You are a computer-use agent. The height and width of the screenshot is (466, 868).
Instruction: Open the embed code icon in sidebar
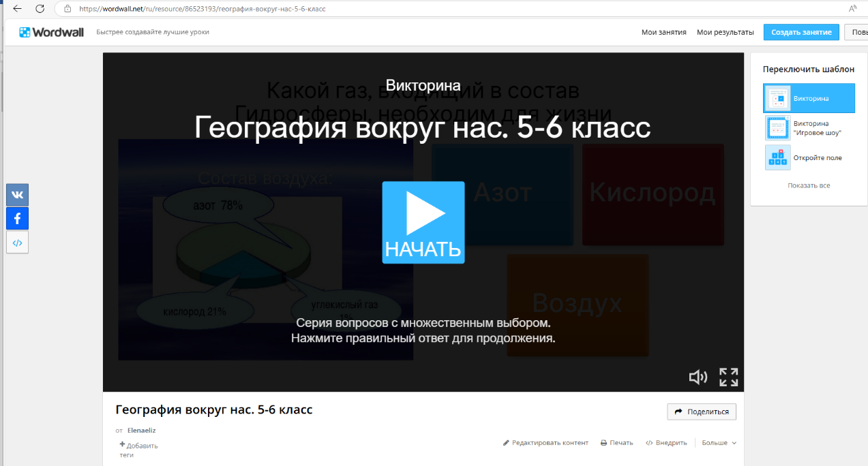pyautogui.click(x=17, y=243)
